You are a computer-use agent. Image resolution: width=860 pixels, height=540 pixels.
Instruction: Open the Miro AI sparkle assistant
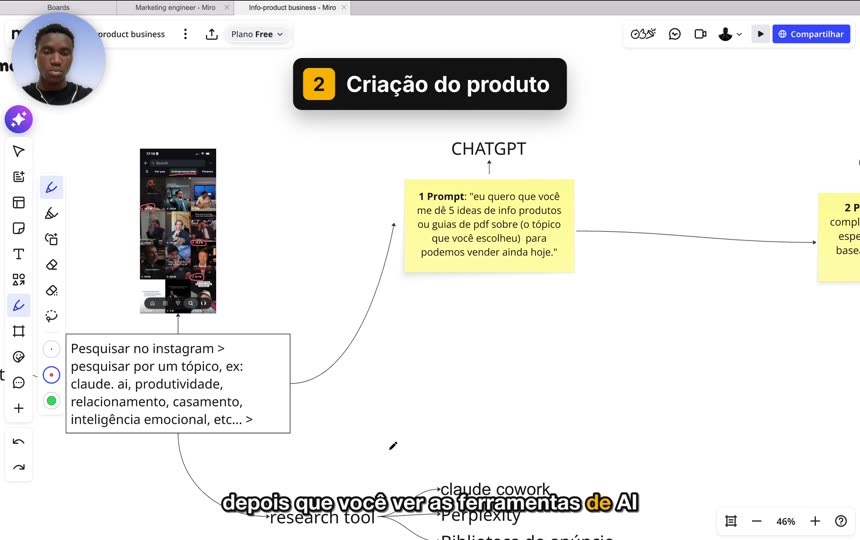19,119
